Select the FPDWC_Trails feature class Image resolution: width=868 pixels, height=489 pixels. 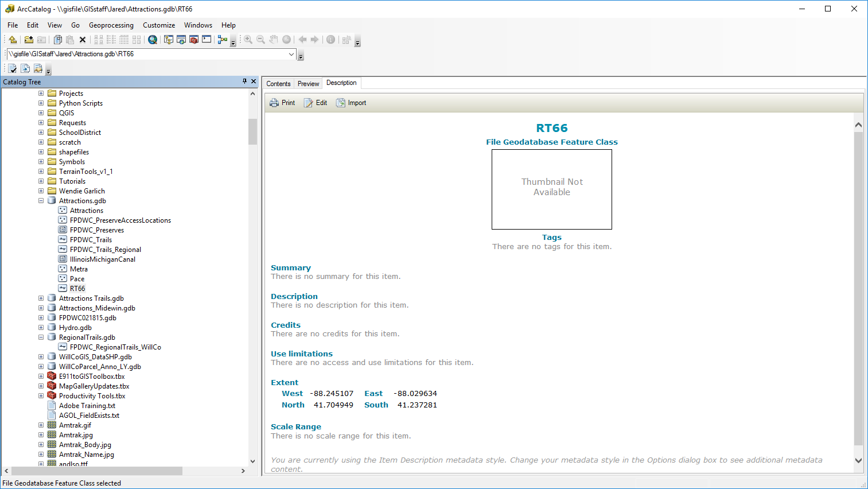click(91, 240)
